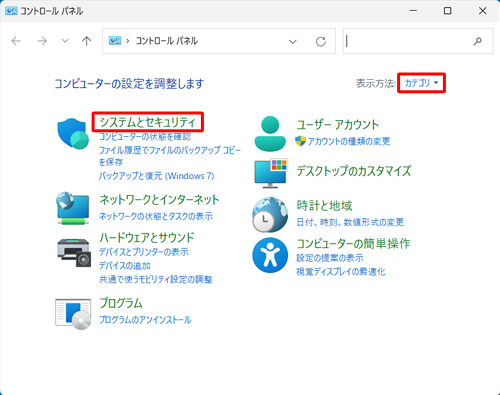Screen dimensions: 500x395
Task: Click the Clock and Region globe-clock icon
Action: (270, 214)
